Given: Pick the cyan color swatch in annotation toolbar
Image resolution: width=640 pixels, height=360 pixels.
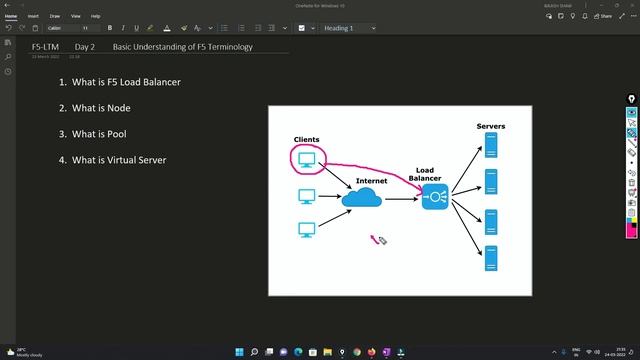Looking at the screenshot, I should click(629, 220).
